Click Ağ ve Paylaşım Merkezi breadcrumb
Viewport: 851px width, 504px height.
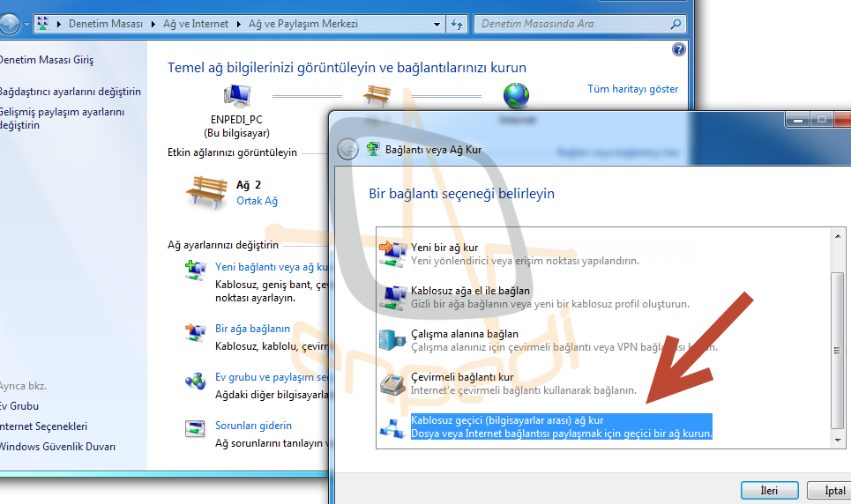coord(303,24)
